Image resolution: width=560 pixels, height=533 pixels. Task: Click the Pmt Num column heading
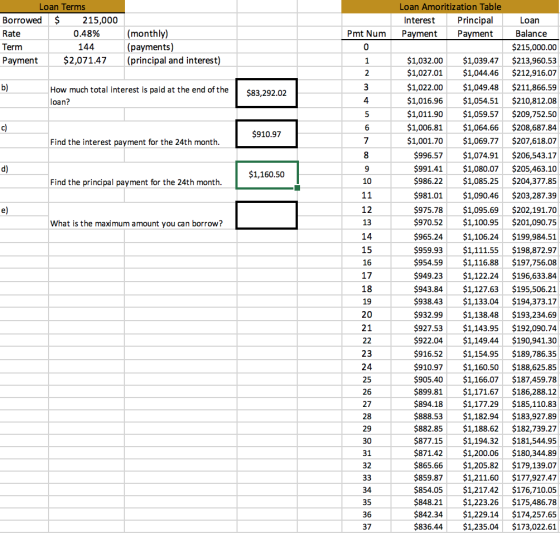tap(366, 34)
